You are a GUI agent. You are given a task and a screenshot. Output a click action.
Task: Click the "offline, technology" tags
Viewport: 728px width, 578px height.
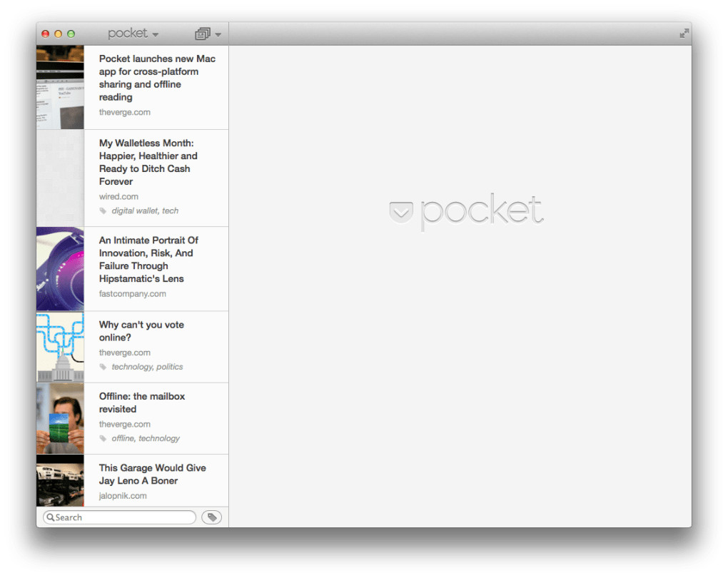click(146, 438)
